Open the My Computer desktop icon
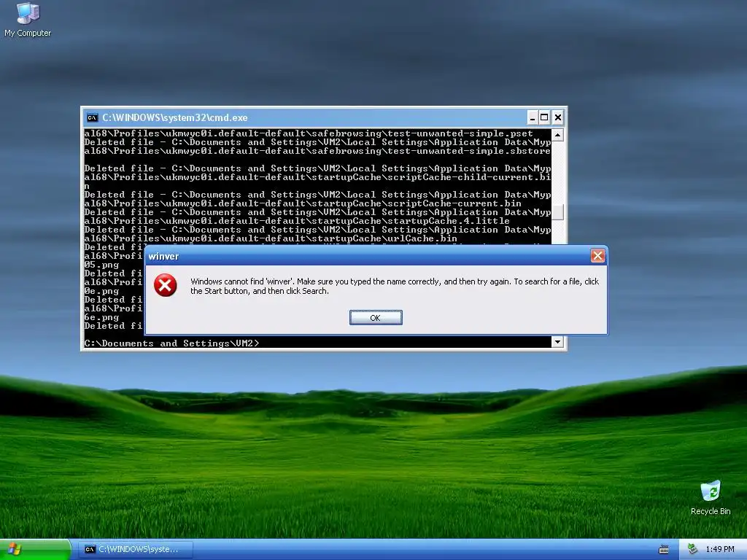The height and width of the screenshot is (560, 747). (28, 20)
